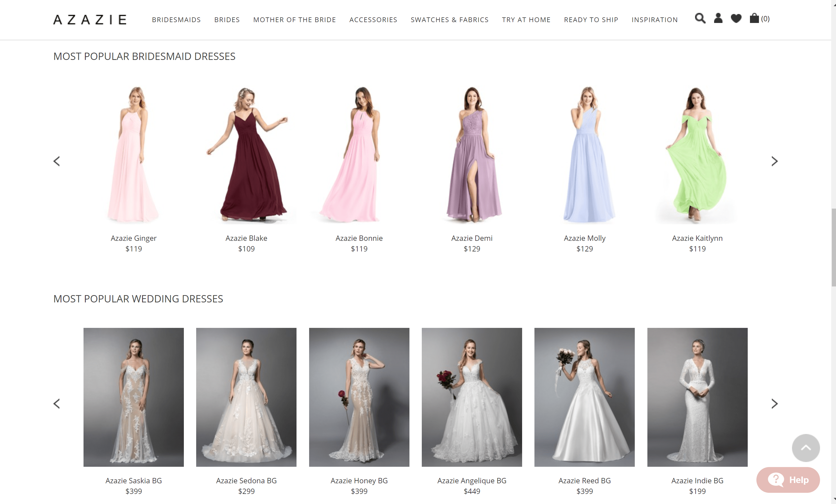Open the wishlist heart icon

[736, 18]
